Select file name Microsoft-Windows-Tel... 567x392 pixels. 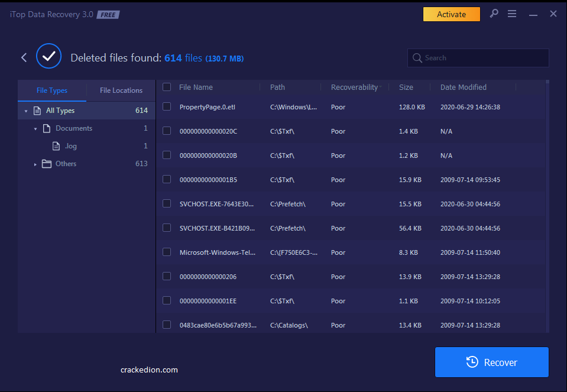[x=218, y=252]
